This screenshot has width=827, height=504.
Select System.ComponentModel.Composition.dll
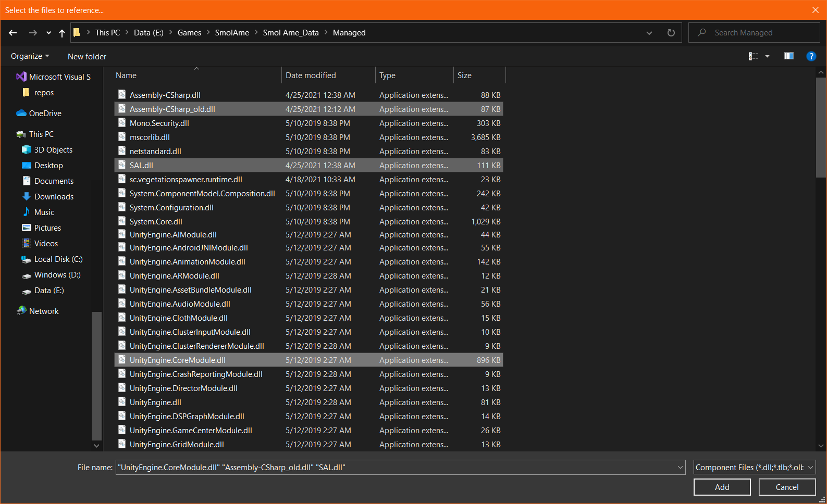click(308, 193)
